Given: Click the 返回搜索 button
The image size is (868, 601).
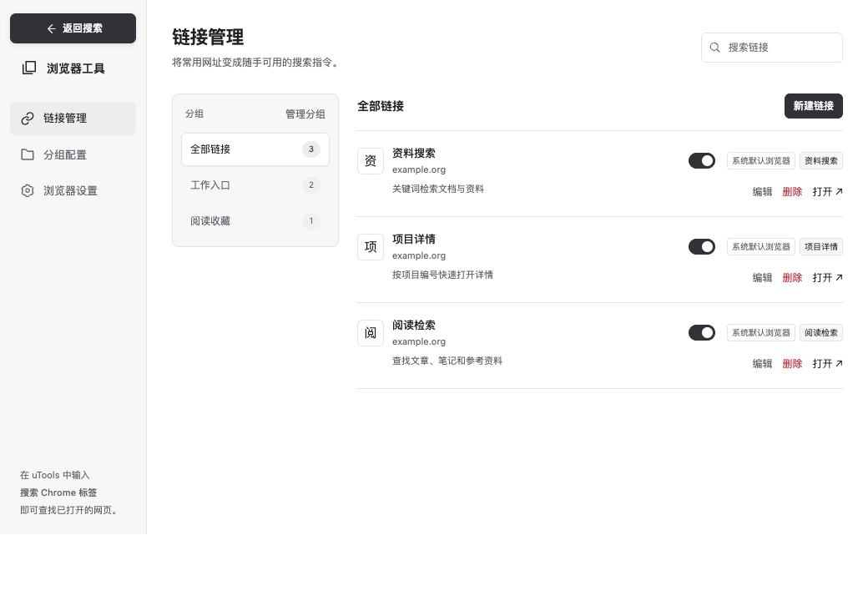Looking at the screenshot, I should coord(73,28).
